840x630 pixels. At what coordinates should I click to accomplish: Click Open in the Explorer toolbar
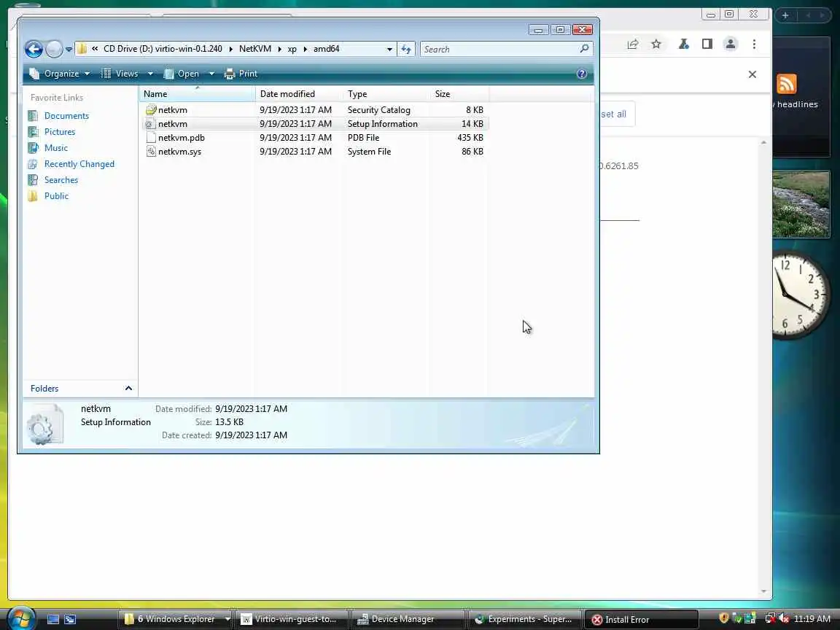[x=182, y=74]
